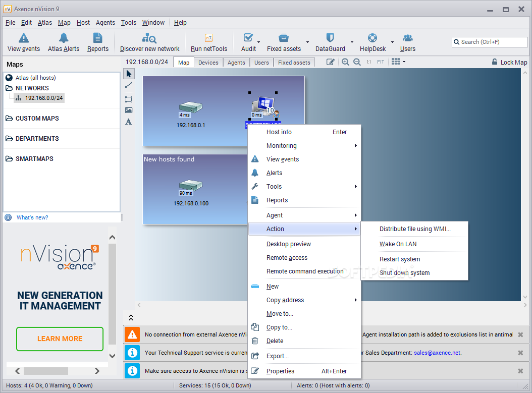Set map zoom to 1:1
Screen dimensions: 532x393
pyautogui.click(x=369, y=62)
